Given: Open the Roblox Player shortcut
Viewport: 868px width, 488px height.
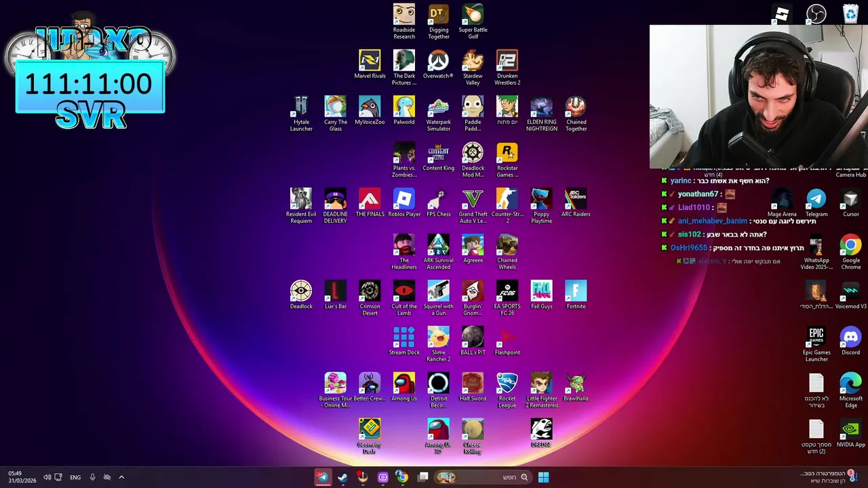Looking at the screenshot, I should [x=404, y=203].
